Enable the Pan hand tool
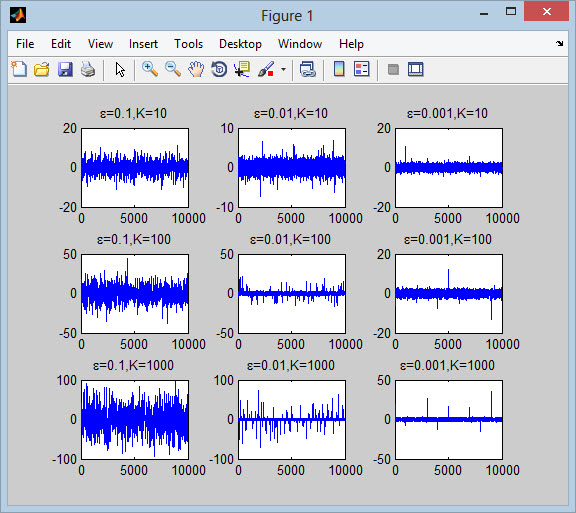 tap(196, 69)
